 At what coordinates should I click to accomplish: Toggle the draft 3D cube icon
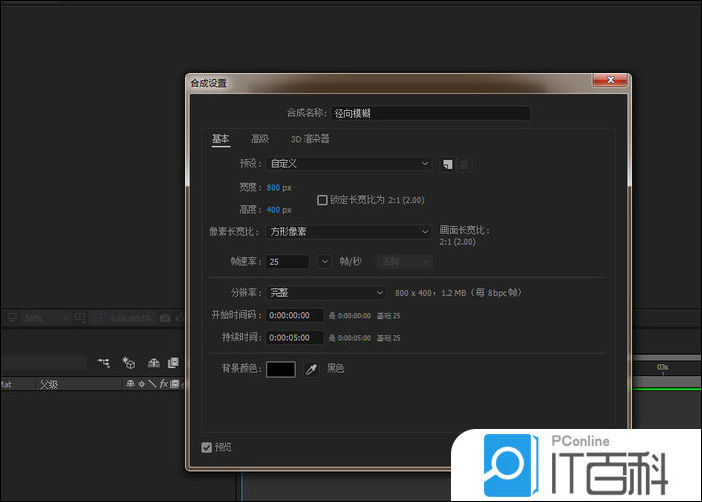pos(128,362)
